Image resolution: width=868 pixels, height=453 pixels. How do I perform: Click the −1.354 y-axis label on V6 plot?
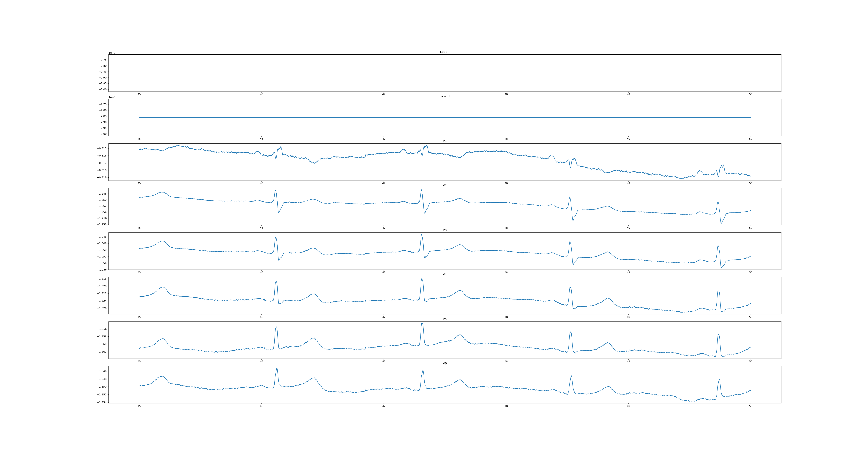(102, 403)
